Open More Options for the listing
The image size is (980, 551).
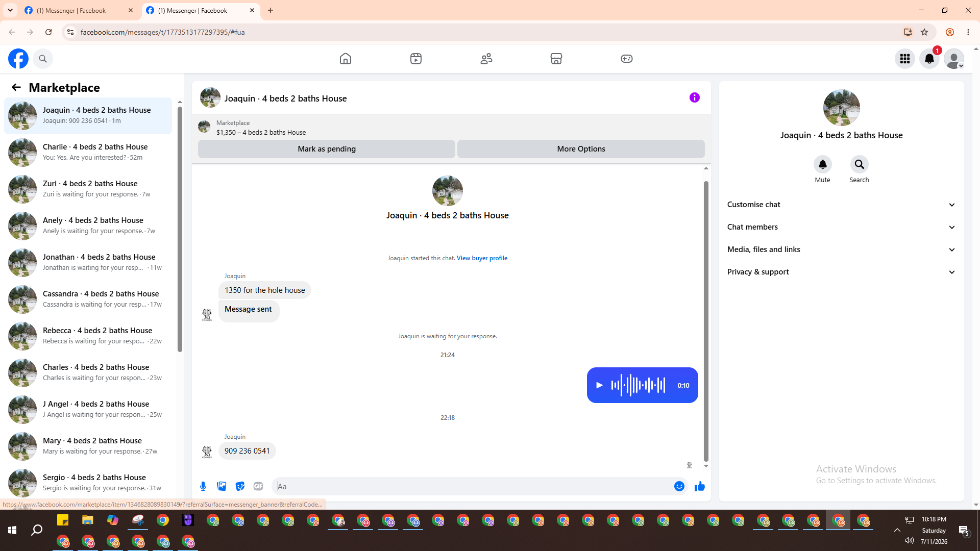[581, 149]
